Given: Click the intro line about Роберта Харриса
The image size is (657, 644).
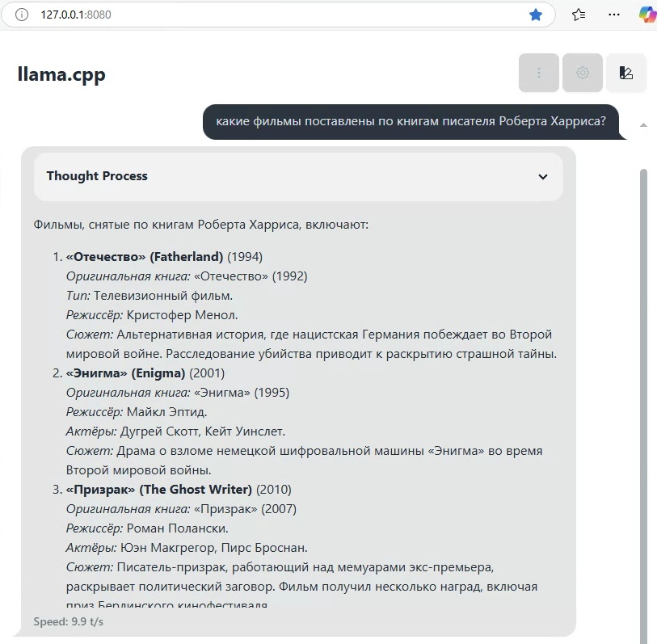Looking at the screenshot, I should point(200,224).
